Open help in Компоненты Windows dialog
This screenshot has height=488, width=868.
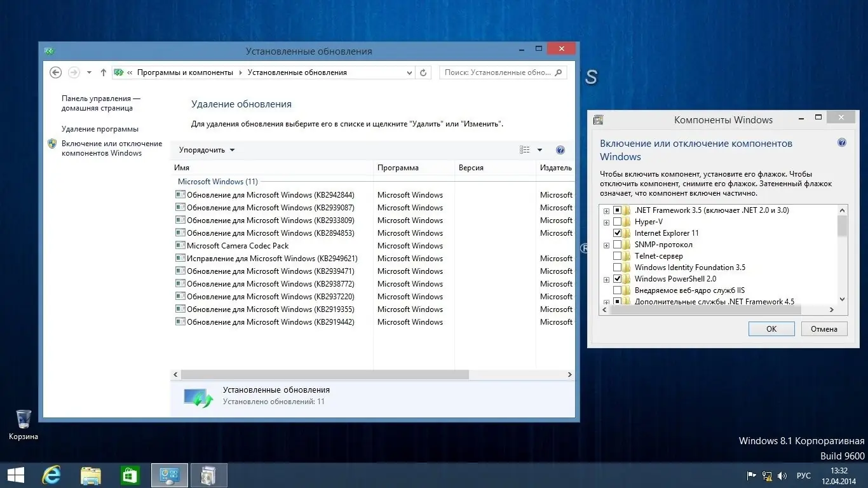(842, 143)
